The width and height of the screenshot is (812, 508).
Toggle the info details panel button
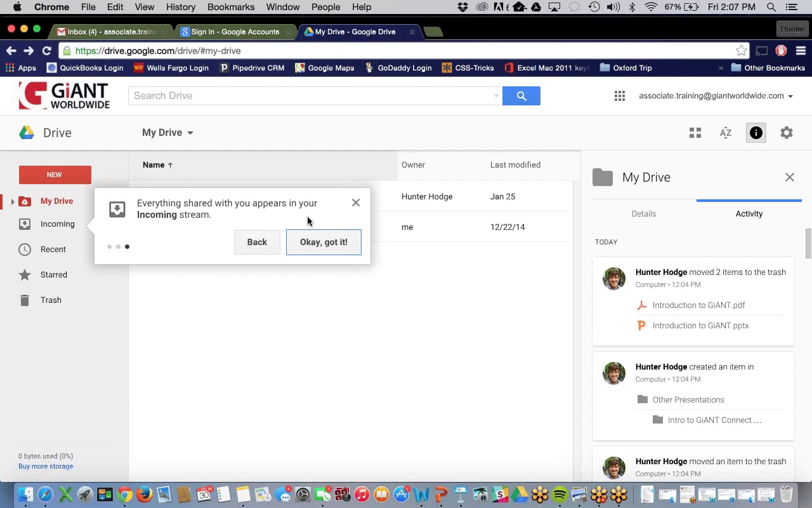click(756, 133)
